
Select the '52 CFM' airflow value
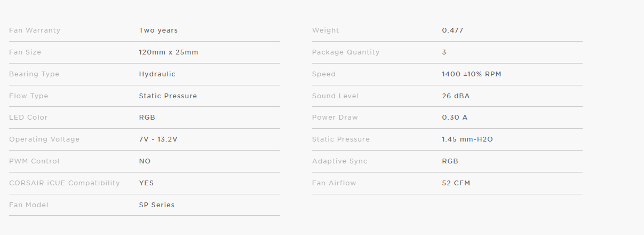456,183
